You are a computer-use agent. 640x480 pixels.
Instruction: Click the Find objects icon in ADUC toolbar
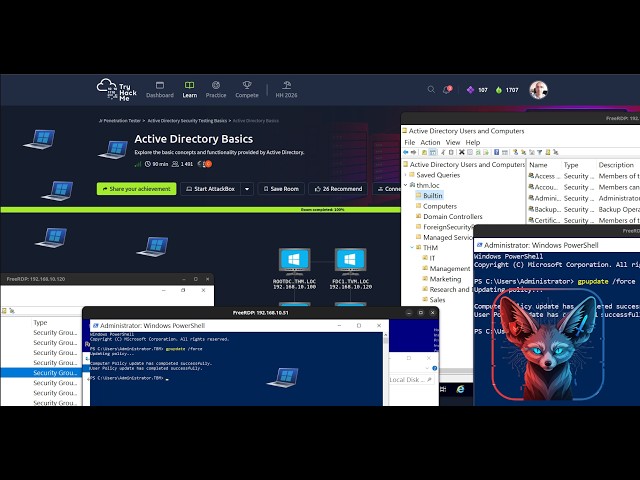tap(548, 152)
